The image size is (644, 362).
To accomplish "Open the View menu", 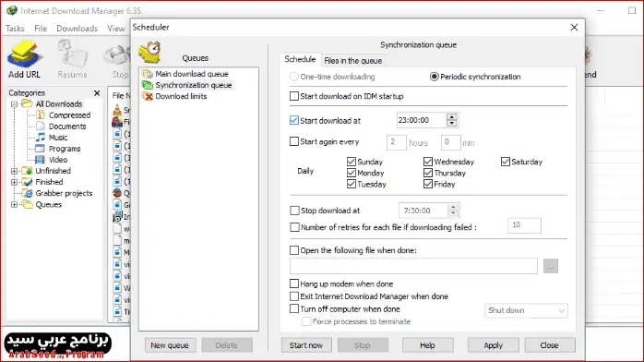I will point(116,29).
